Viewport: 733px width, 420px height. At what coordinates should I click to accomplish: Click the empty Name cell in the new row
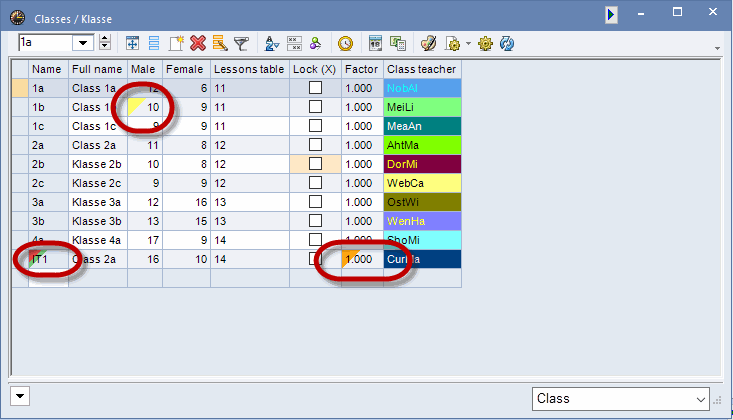(48, 278)
